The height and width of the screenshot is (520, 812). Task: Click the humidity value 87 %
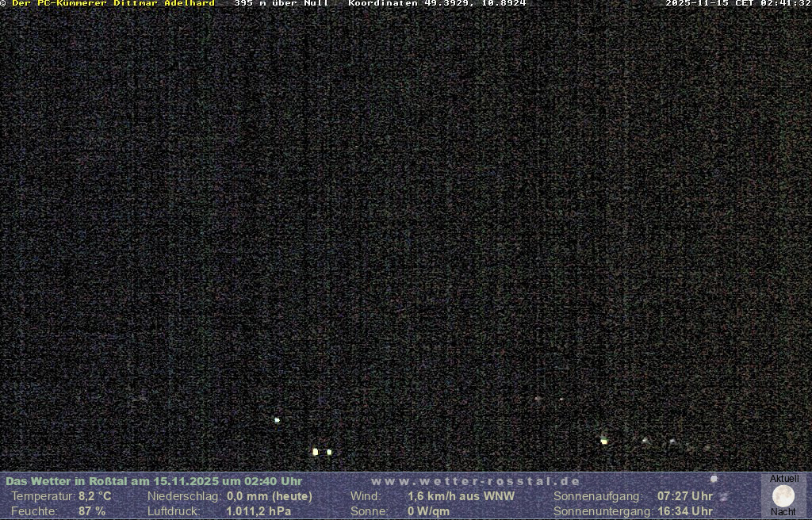tap(92, 511)
